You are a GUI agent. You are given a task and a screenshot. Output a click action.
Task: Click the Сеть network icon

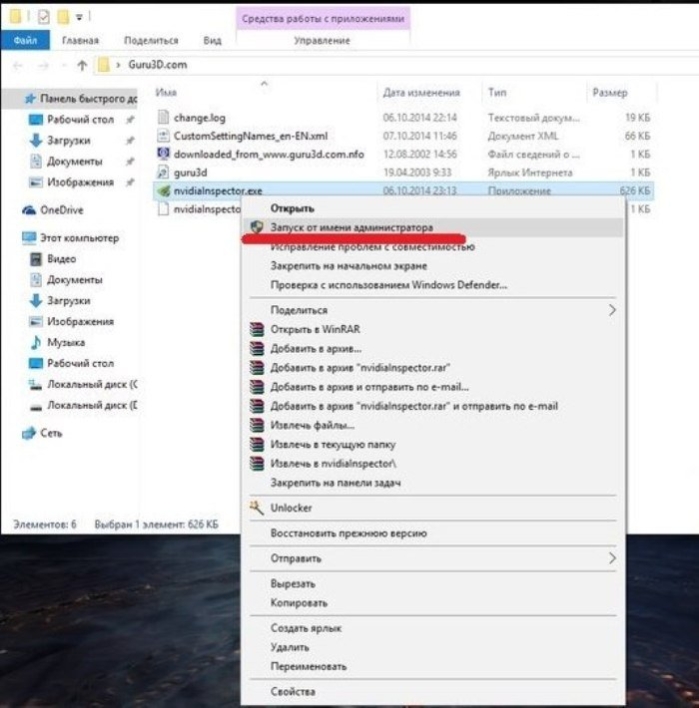pos(29,433)
